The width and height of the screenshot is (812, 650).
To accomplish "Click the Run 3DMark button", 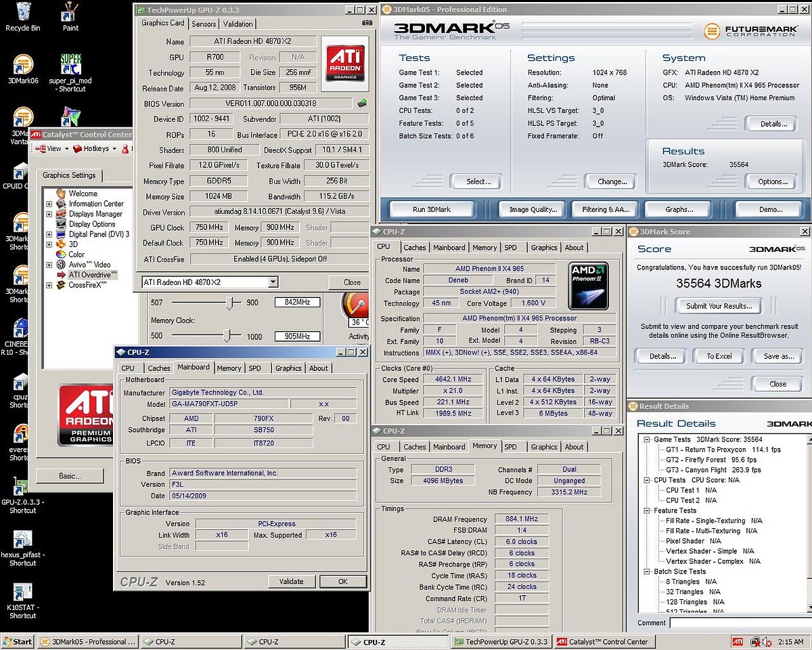I will coord(432,209).
